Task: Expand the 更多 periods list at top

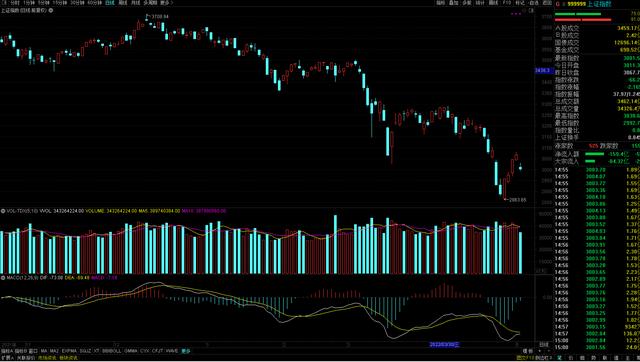Action: (x=167, y=3)
